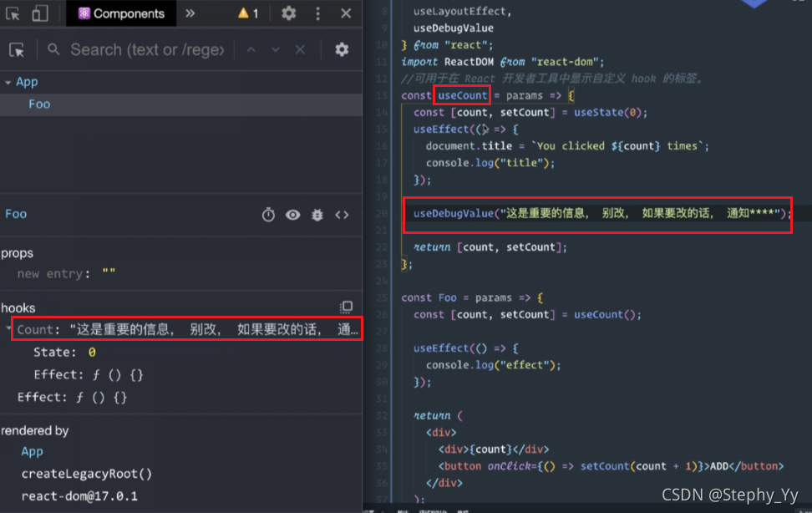Go to previous search result arrow
Image resolution: width=812 pixels, height=513 pixels.
[251, 50]
